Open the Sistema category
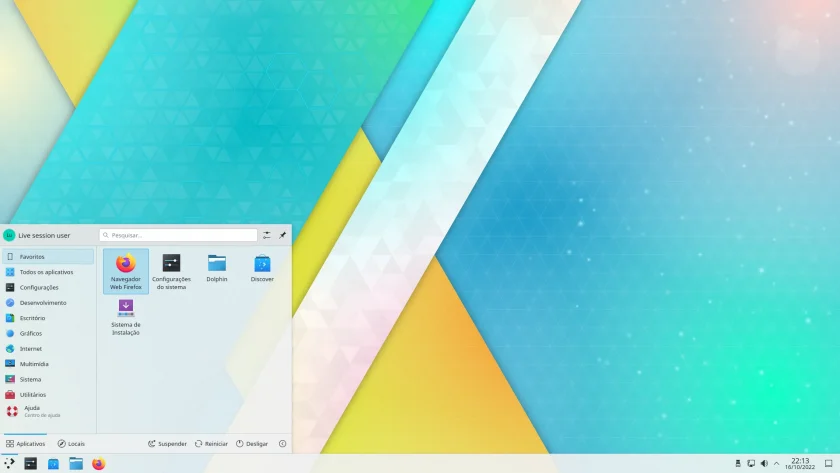This screenshot has width=840, height=473. pyautogui.click(x=48, y=379)
